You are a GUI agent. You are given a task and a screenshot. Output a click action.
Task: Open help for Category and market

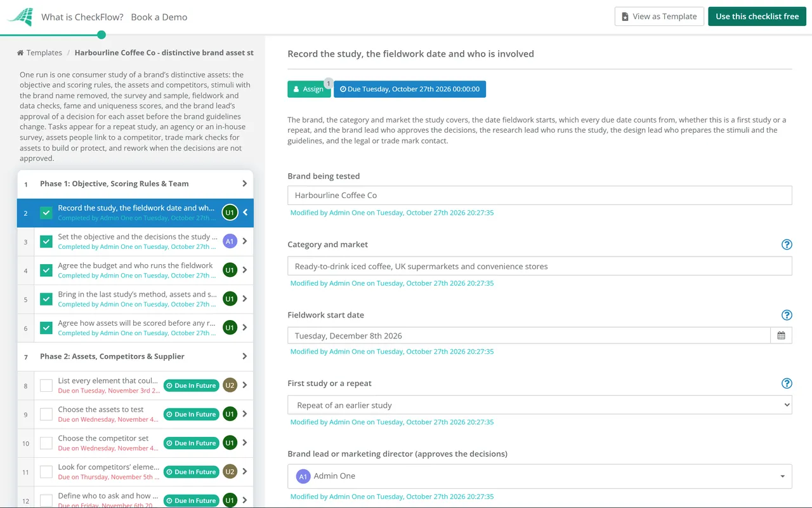click(x=787, y=244)
